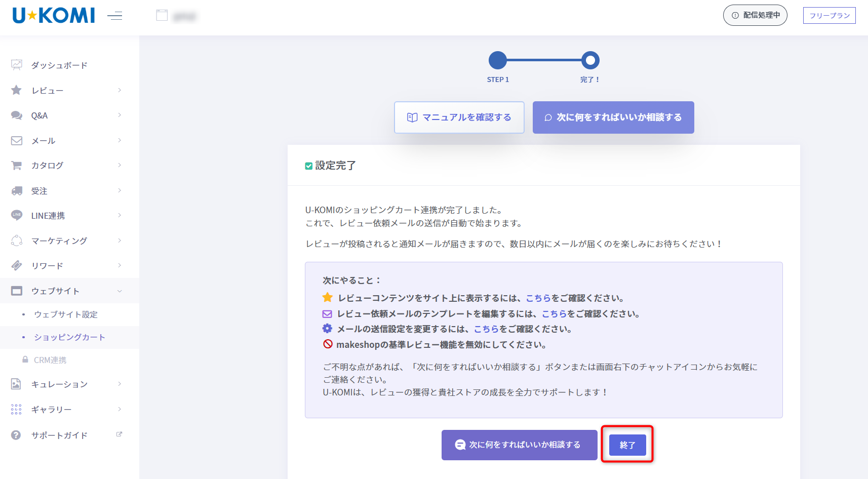Open LINE連携 via the LINE icon
Image resolution: width=868 pixels, height=479 pixels.
click(x=16, y=215)
